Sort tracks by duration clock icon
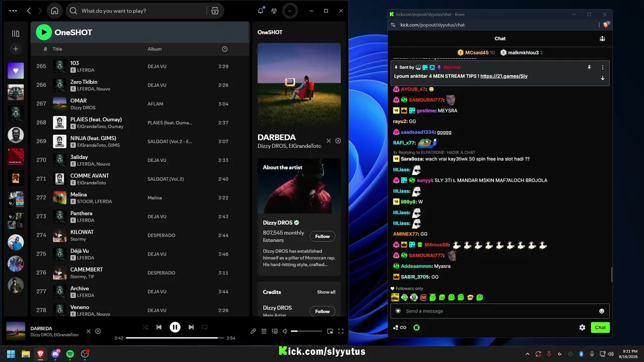The height and width of the screenshot is (362, 644). click(224, 49)
